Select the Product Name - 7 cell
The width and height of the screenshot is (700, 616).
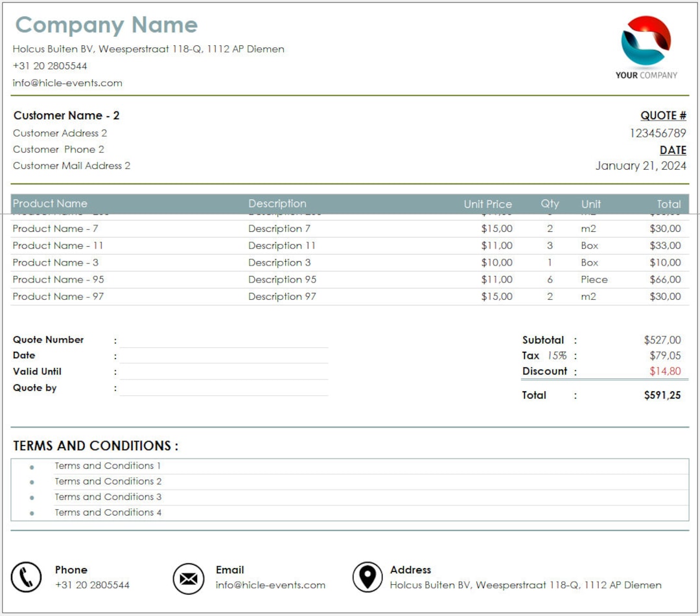(55, 229)
